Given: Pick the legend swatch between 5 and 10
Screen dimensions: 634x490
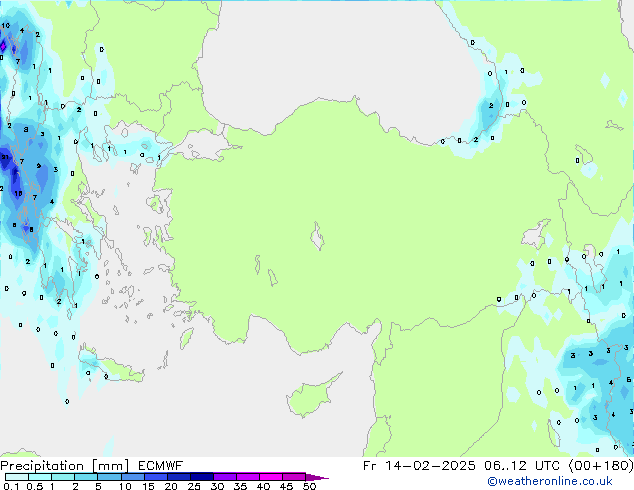Looking at the screenshot, I should pos(109,477).
